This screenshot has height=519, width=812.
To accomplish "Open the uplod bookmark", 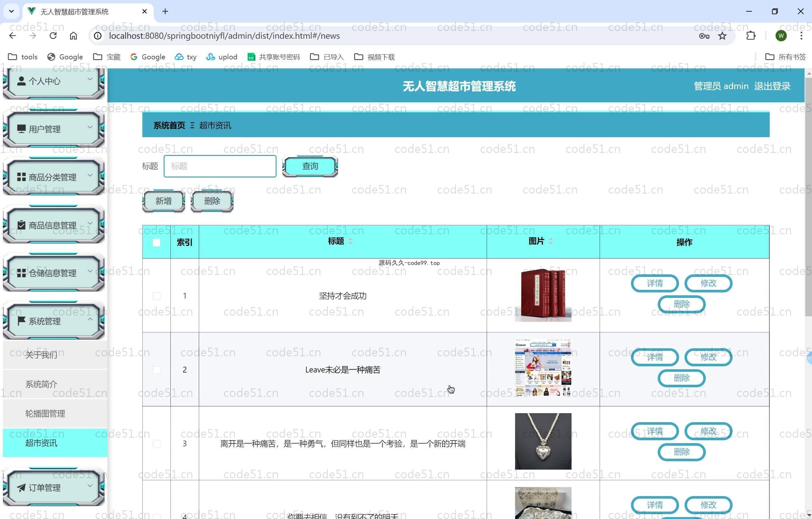I will click(222, 57).
